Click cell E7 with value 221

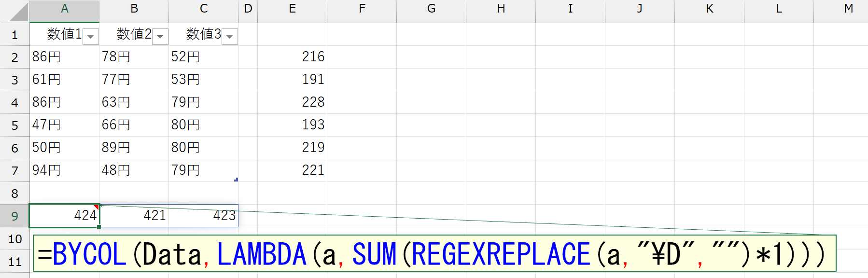[x=293, y=170]
